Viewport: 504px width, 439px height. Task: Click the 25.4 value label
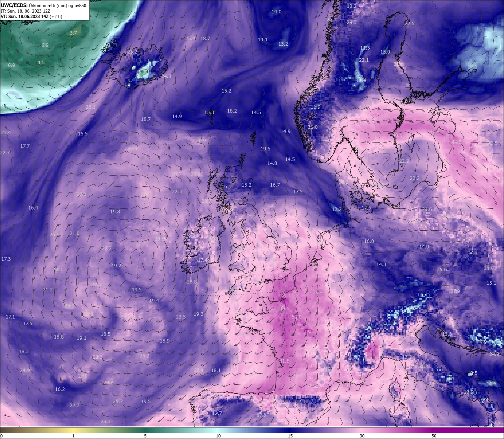190,39
